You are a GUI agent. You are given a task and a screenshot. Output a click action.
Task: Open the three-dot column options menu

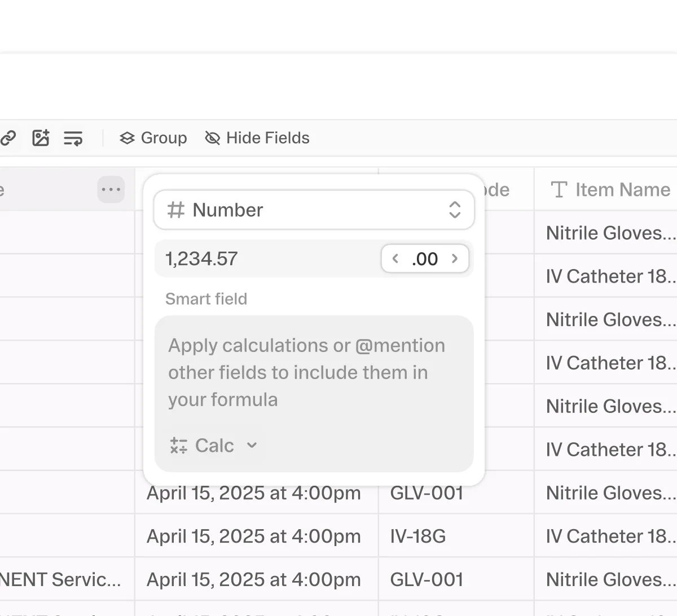coord(111,190)
